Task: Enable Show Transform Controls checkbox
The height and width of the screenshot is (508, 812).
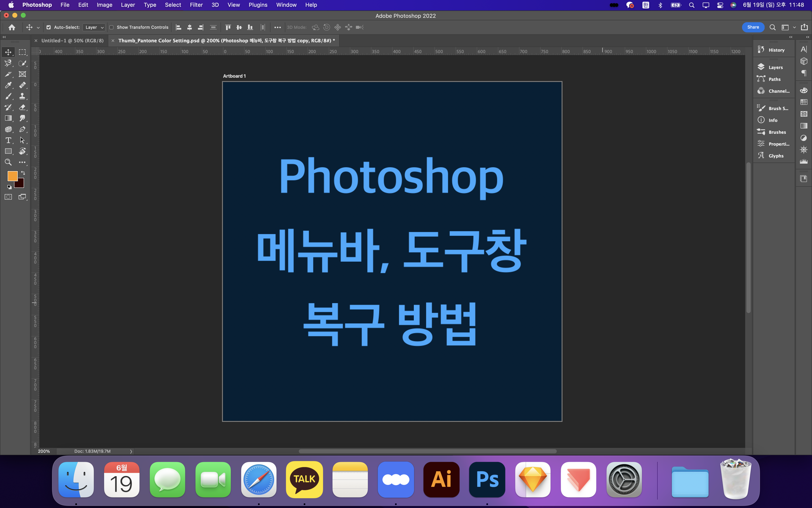Action: click(111, 27)
